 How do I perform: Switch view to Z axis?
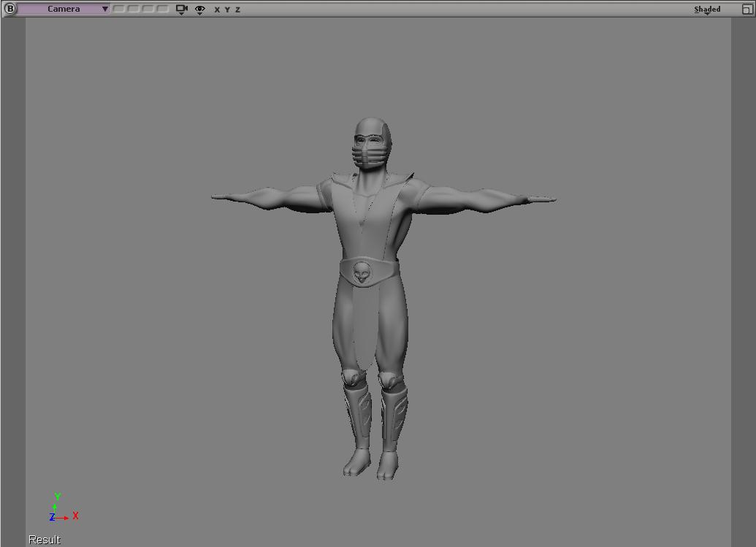(237, 9)
